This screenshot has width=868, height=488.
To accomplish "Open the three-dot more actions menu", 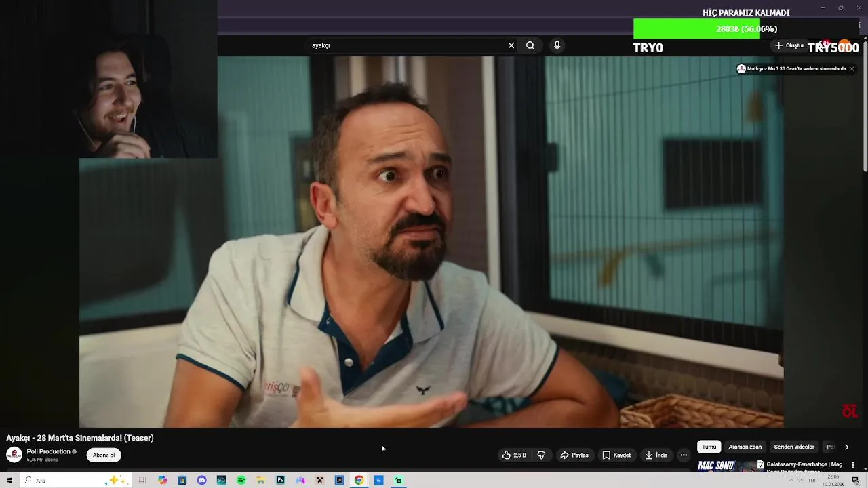I will (x=684, y=455).
